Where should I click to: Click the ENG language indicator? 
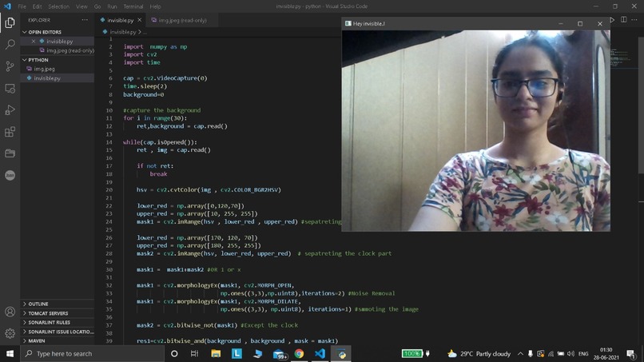583,354
